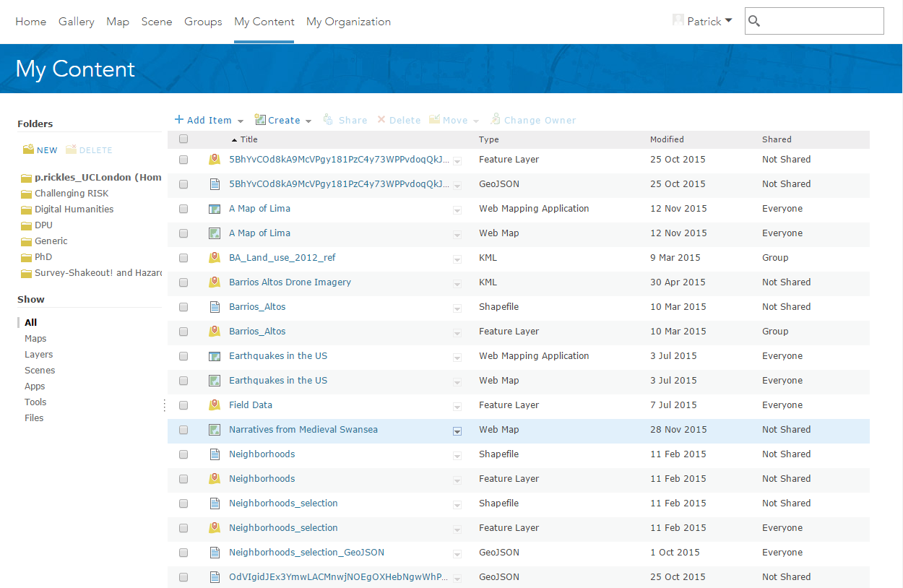Click the Web Map thumbnail icon for A Map of Lima

point(215,233)
